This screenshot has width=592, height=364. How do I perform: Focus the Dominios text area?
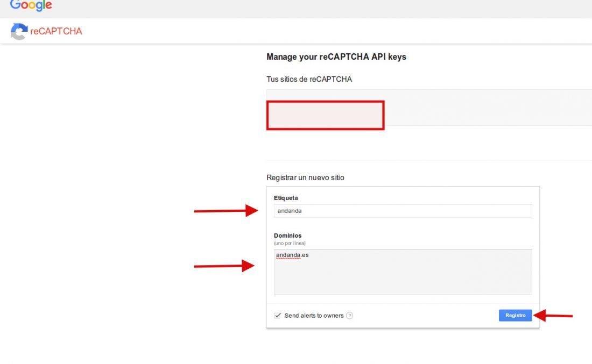pos(403,272)
